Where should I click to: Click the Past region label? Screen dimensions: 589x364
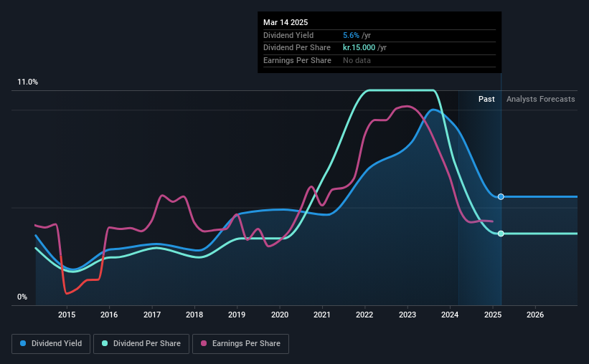486,99
